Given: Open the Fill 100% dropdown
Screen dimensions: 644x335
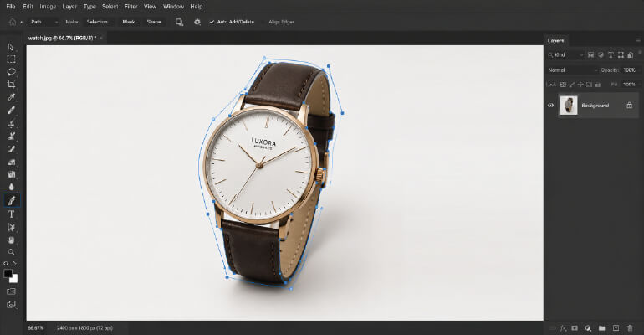Looking at the screenshot, I should coord(630,85).
